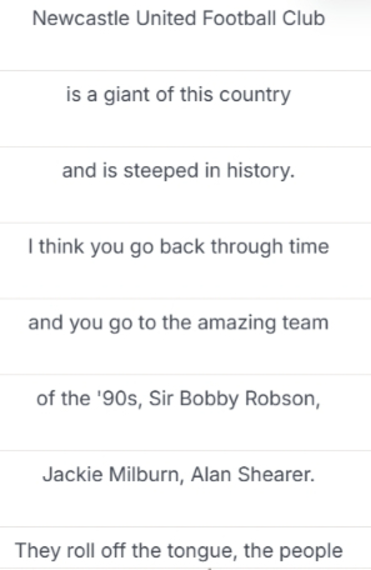The image size is (371, 570).
Task: Open the 'I think you go back through time' line
Action: click(185, 261)
